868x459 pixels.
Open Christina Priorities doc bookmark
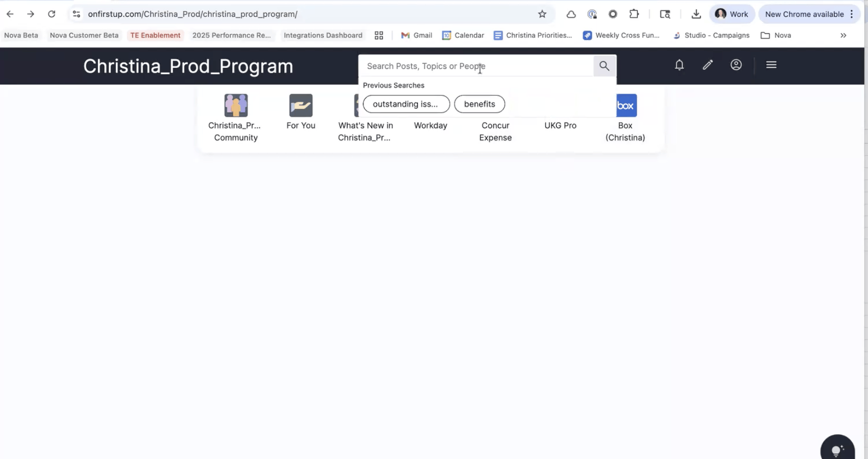coord(533,35)
